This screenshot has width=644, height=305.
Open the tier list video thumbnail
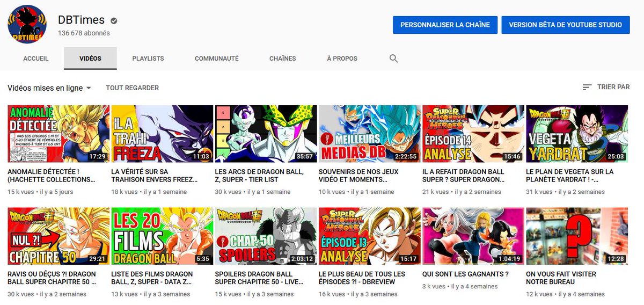266,134
